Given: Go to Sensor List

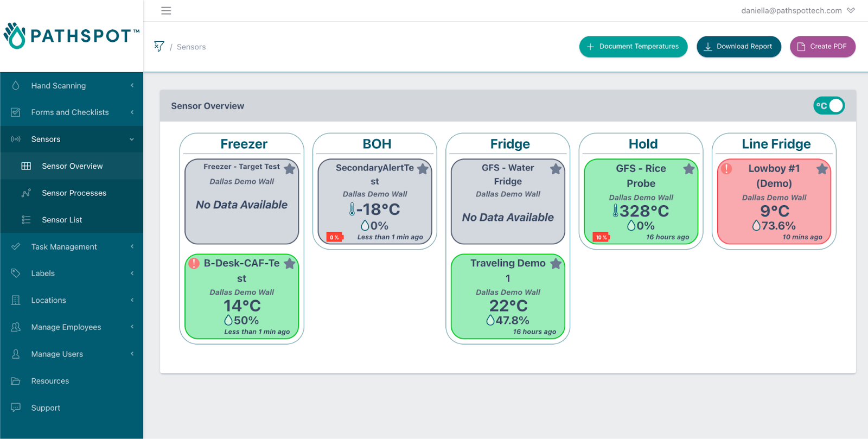Looking at the screenshot, I should [x=62, y=220].
